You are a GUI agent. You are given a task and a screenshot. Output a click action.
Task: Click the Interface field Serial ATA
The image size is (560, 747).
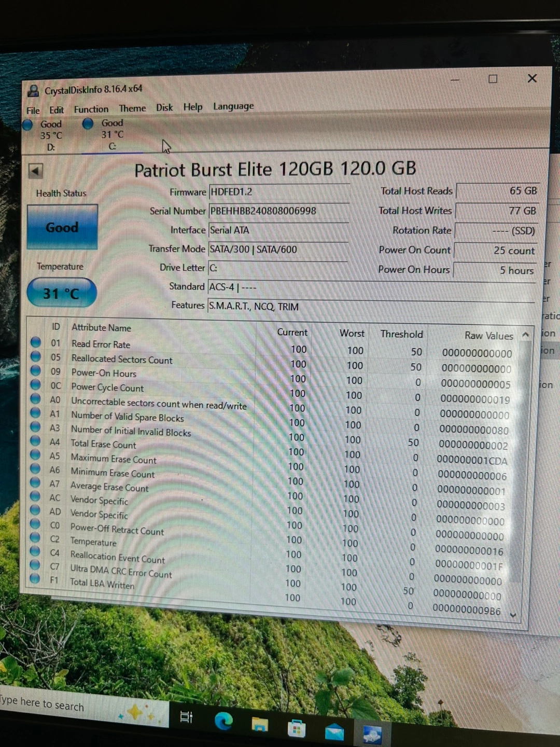coord(278,230)
